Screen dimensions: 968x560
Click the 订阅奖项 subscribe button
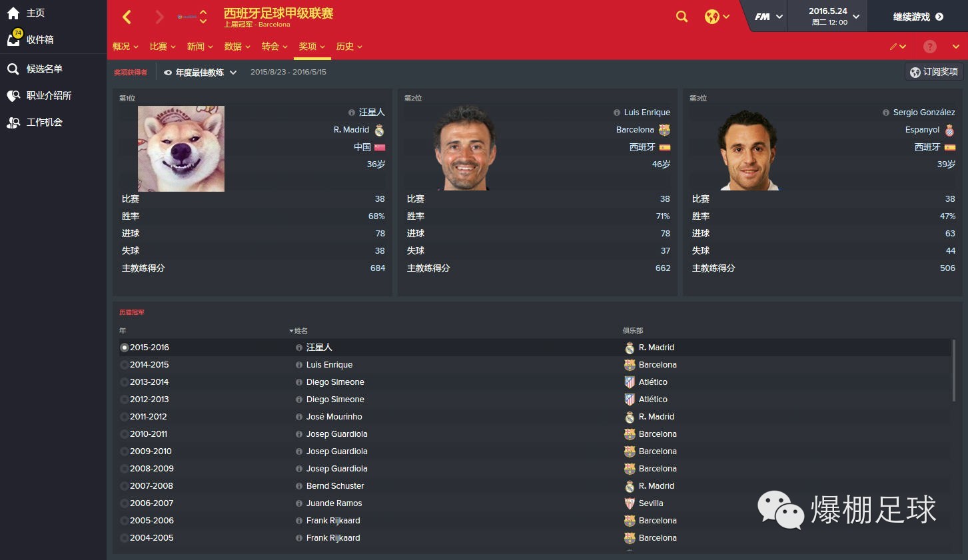click(x=934, y=72)
